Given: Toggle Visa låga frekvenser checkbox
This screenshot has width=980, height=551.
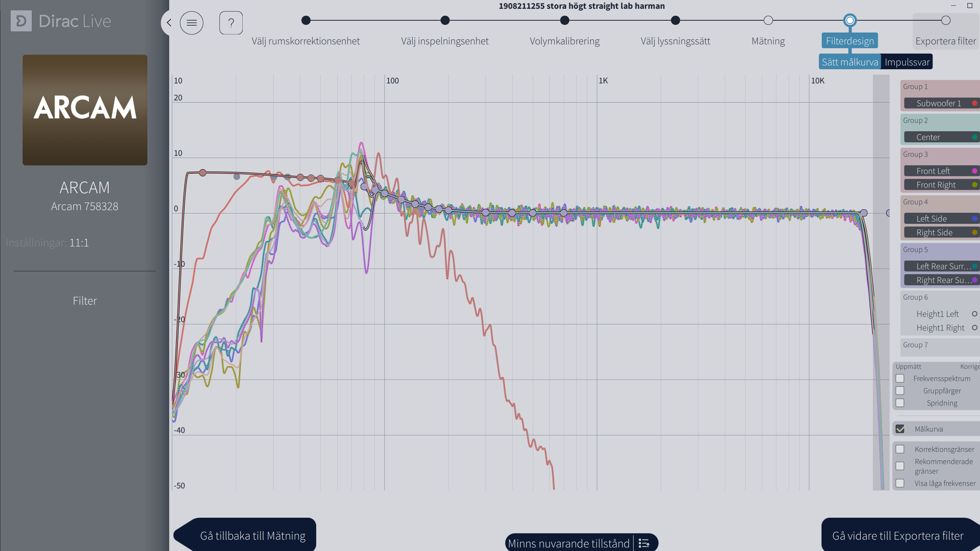Looking at the screenshot, I should [900, 483].
